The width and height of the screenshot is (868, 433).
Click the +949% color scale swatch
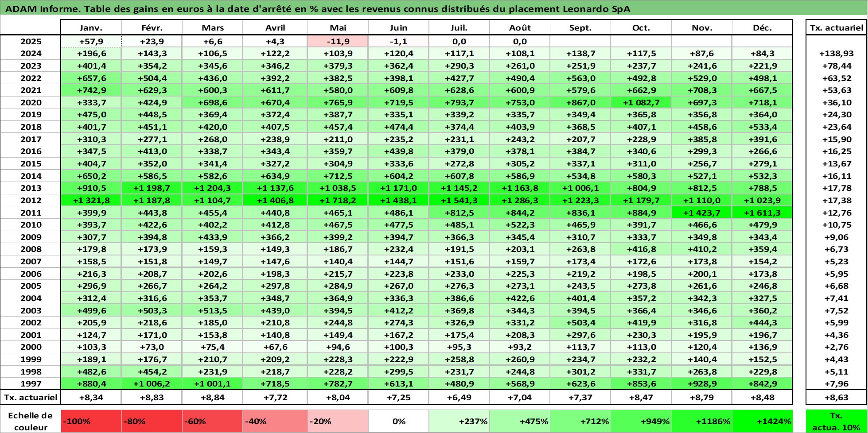coord(641,421)
